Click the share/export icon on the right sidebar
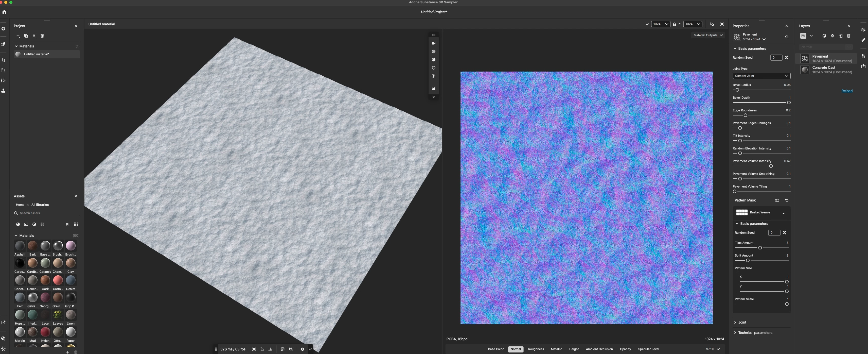 click(x=863, y=66)
